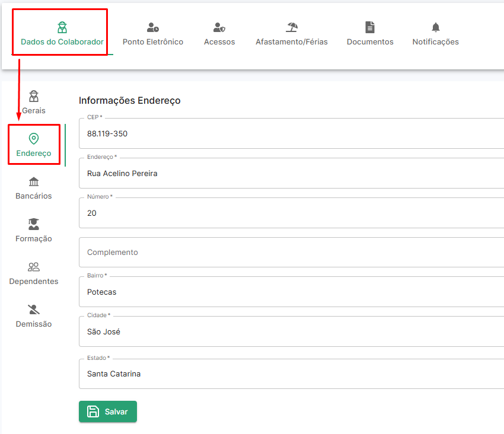Focus the Bairro field showing Potecas
The width and height of the screenshot is (504, 434).
point(292,292)
